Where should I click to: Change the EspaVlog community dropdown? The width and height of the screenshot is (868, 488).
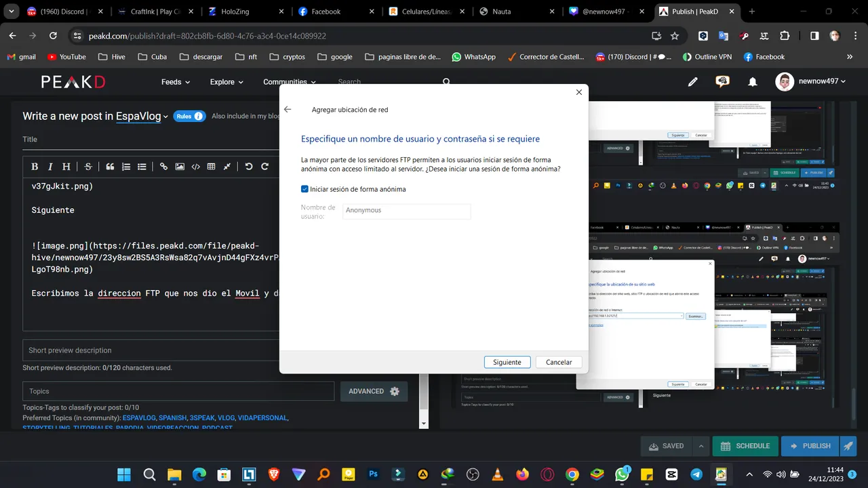point(142,116)
